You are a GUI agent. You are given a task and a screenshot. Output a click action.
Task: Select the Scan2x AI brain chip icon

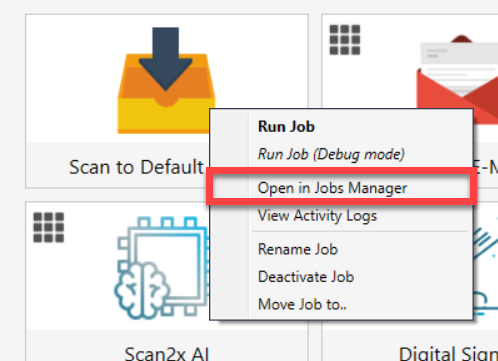(x=162, y=268)
